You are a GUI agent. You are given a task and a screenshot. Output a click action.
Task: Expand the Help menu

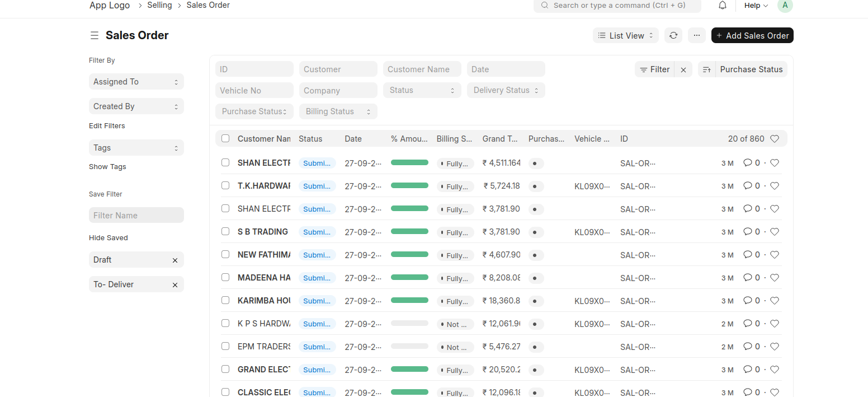tap(756, 5)
